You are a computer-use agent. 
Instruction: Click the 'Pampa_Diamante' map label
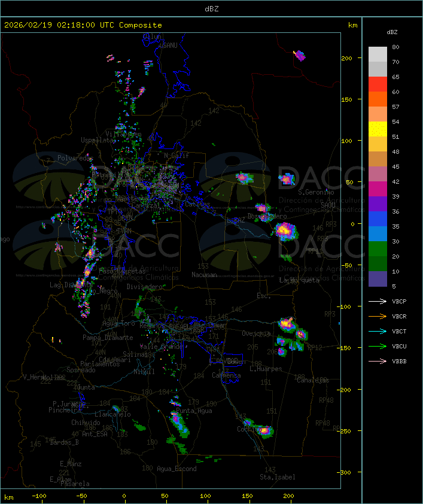tap(108, 338)
